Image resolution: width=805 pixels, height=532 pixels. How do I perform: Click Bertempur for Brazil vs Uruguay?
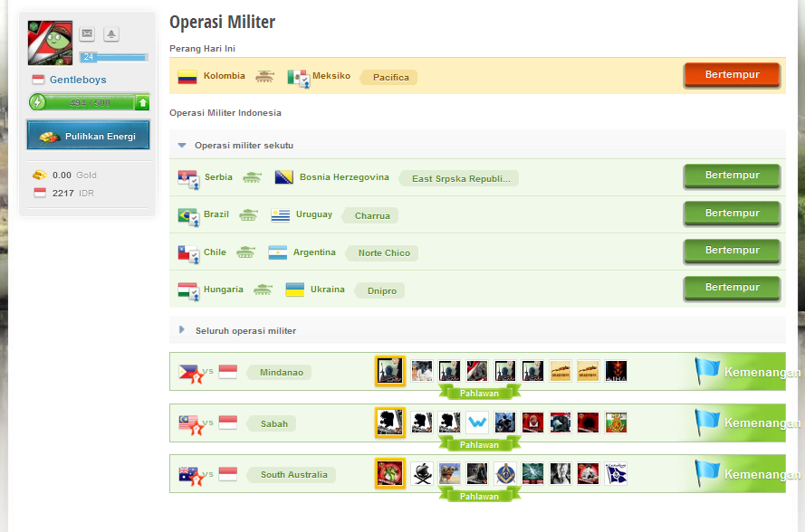pyautogui.click(x=732, y=214)
